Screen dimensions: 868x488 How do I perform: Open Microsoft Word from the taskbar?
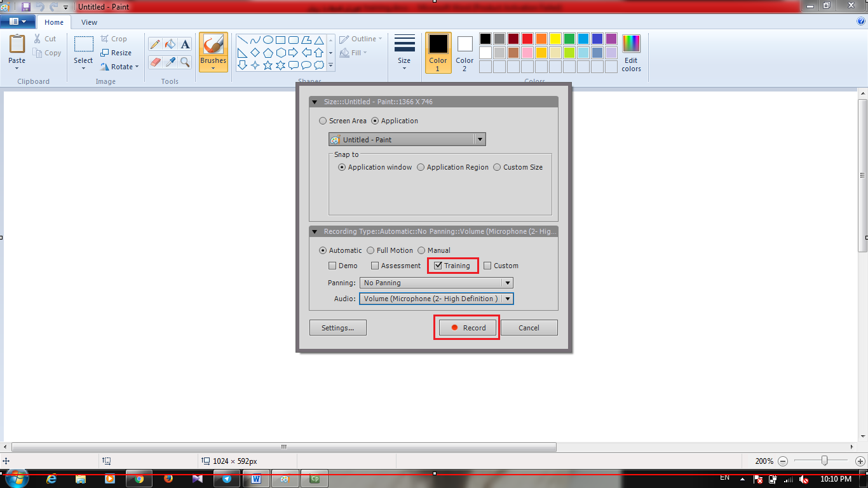[x=256, y=479]
